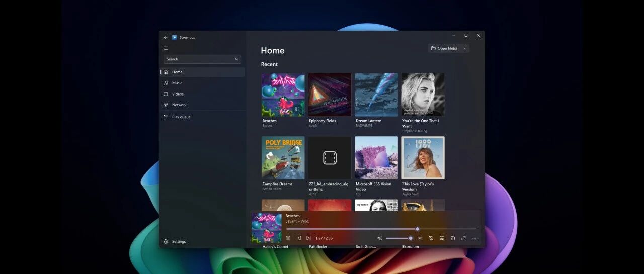Open Settings at the sidebar bottom
The width and height of the screenshot is (644, 274).
203,241
